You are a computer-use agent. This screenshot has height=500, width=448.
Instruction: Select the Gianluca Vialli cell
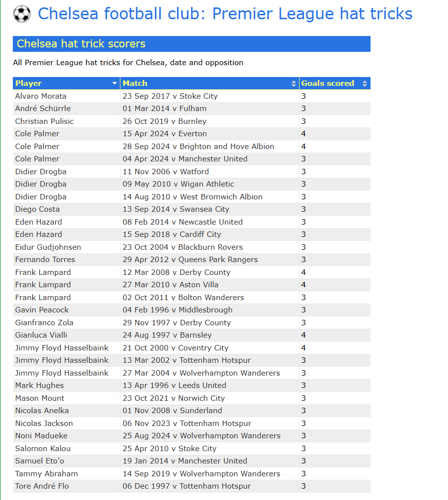(x=66, y=335)
